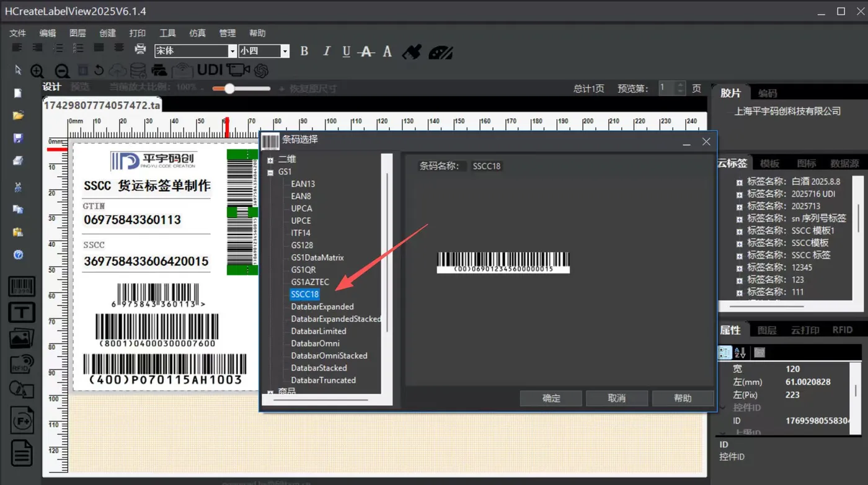
Task: Click the new file icon in left sidebar
Action: click(x=18, y=93)
